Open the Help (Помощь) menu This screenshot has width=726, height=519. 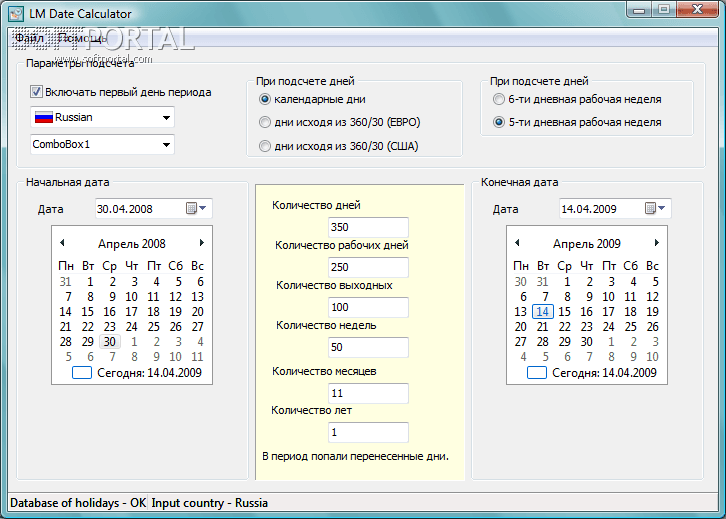(82, 38)
